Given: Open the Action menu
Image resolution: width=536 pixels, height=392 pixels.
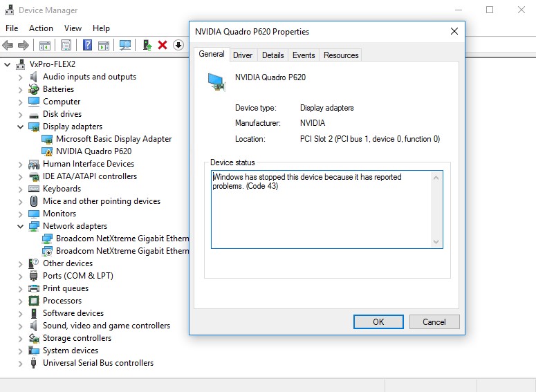Looking at the screenshot, I should click(41, 28).
